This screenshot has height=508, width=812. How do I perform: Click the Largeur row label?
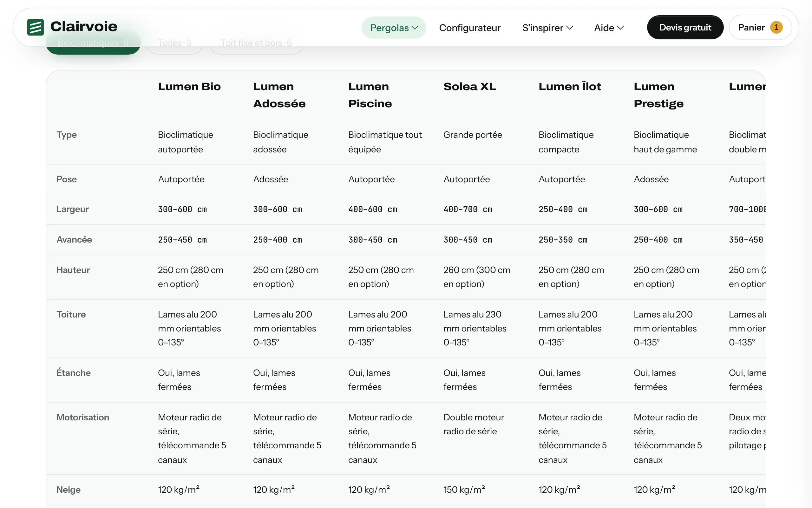[72, 209]
